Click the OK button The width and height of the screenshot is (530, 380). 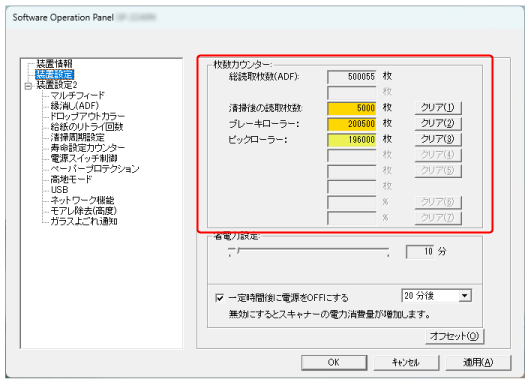(334, 362)
